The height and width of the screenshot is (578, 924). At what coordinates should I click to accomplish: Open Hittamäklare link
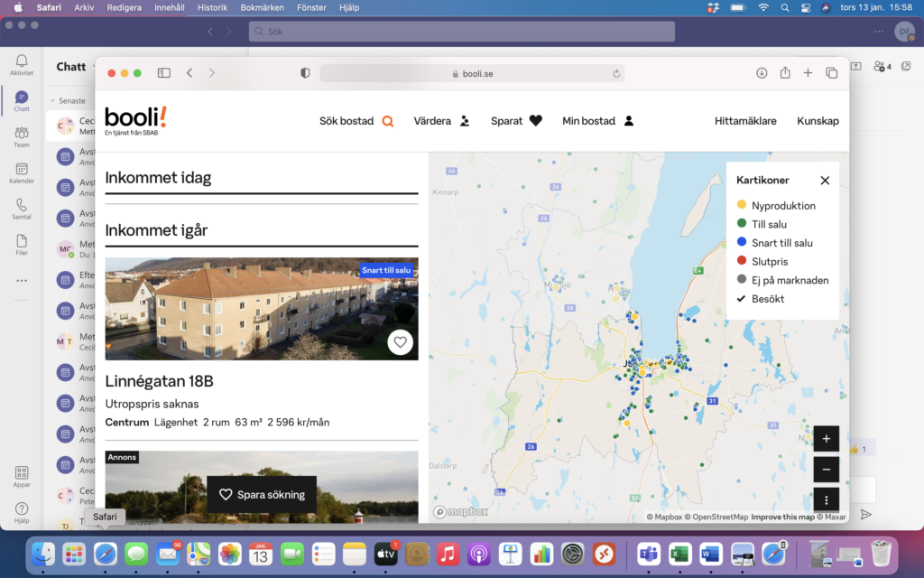point(745,121)
